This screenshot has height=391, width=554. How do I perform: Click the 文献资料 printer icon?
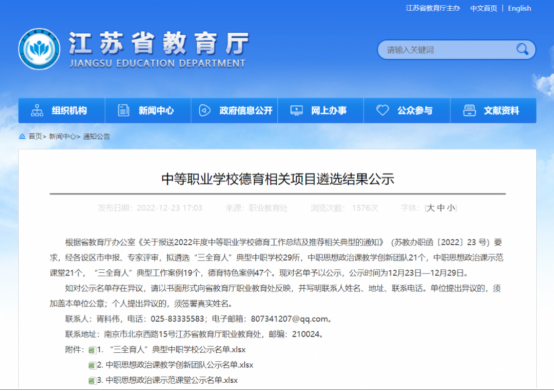coord(469,111)
